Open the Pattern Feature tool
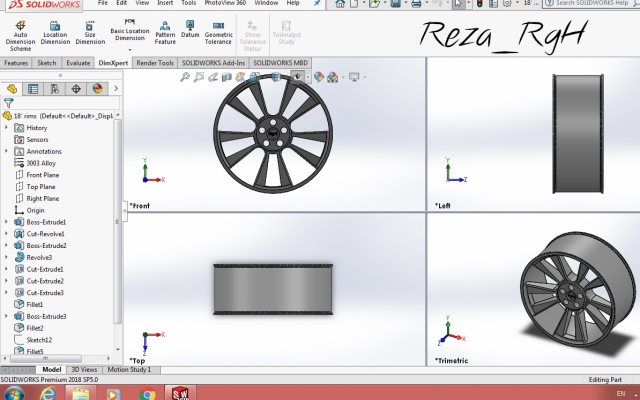 [165, 33]
